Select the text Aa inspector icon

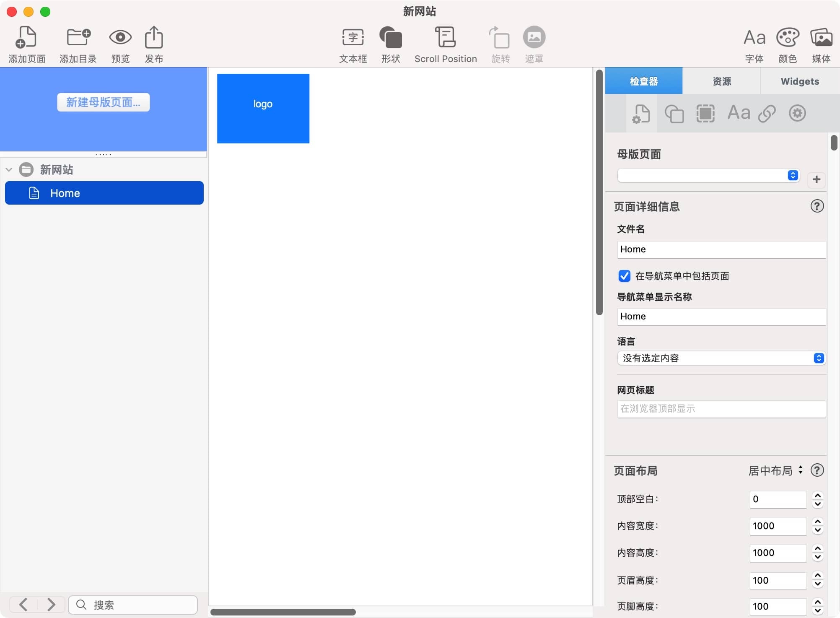coord(739,113)
